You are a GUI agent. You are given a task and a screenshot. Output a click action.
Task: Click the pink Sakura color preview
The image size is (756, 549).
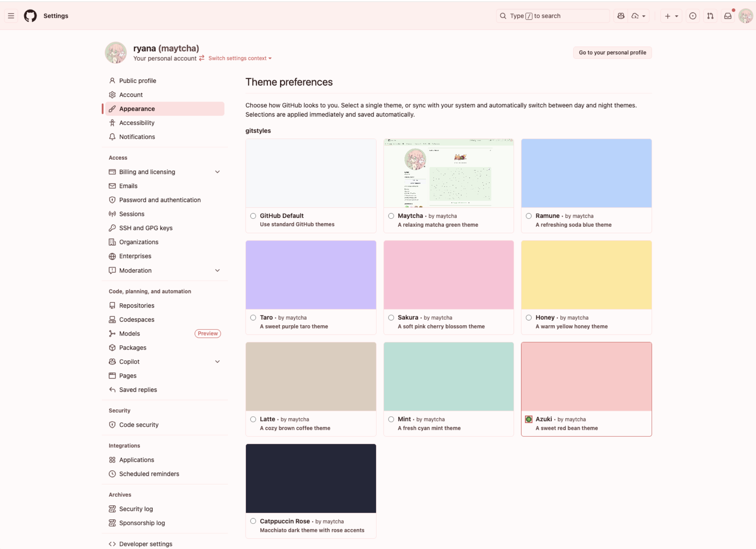[449, 275]
